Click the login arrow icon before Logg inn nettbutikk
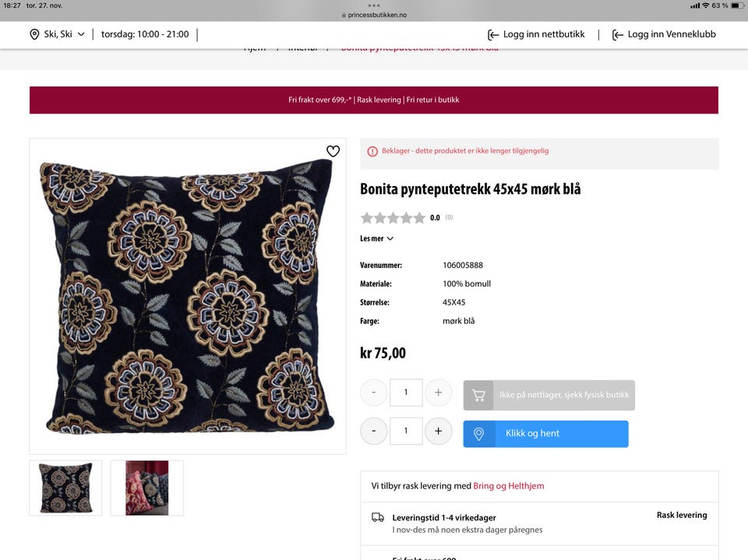The height and width of the screenshot is (560, 748). 492,34
